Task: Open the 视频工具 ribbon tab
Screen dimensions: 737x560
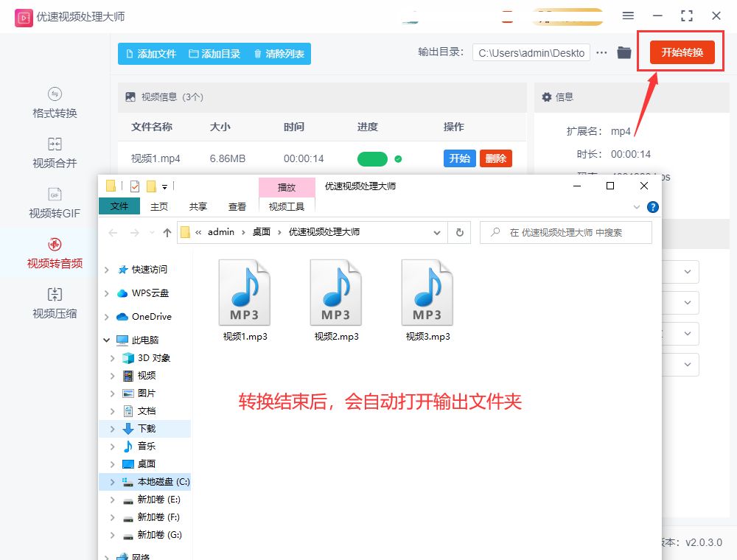Action: tap(286, 207)
